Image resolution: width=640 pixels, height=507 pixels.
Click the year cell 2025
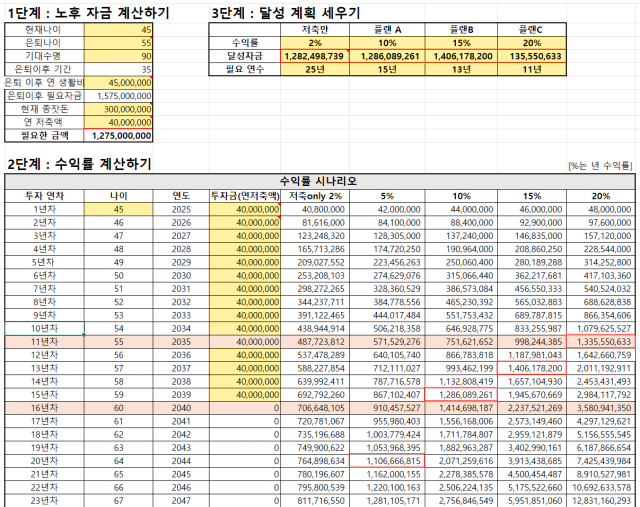click(181, 209)
